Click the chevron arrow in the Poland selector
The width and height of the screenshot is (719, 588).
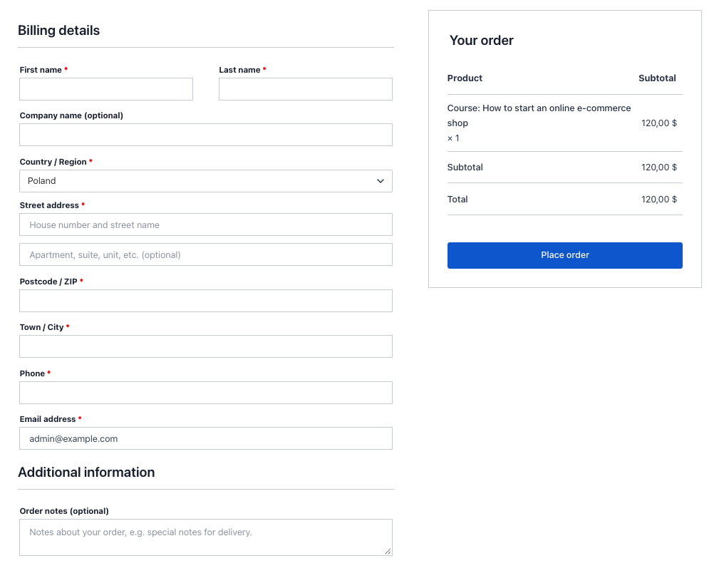(380, 181)
